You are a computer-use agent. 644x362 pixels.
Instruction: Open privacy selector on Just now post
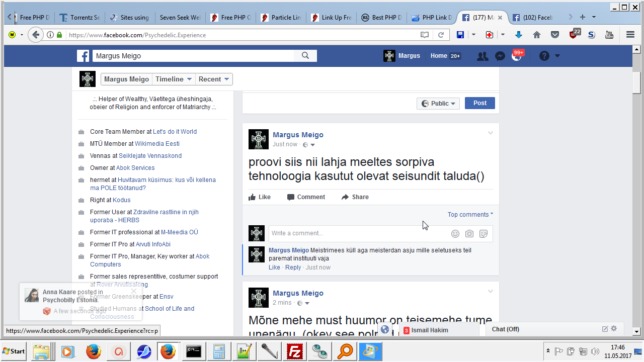coord(309,145)
